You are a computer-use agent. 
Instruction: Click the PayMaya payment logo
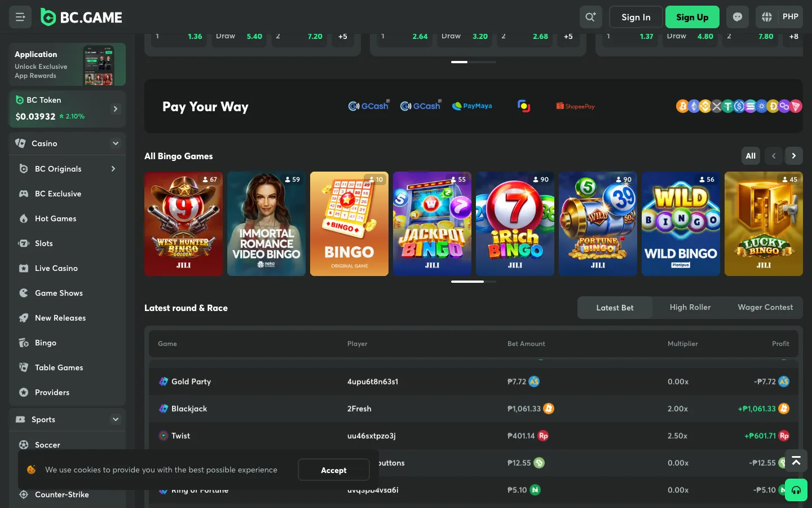472,106
